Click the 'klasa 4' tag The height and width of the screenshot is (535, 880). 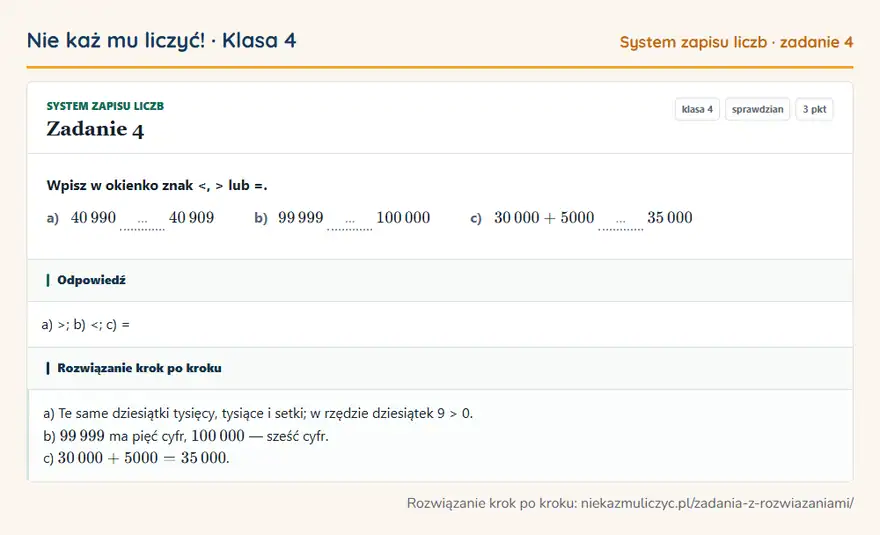tap(697, 109)
